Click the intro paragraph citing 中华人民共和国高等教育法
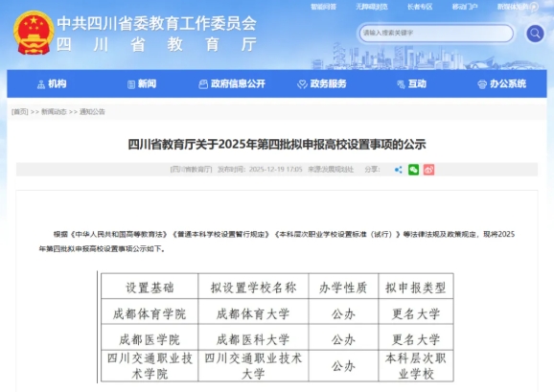This screenshot has height=392, width=554. [277, 242]
